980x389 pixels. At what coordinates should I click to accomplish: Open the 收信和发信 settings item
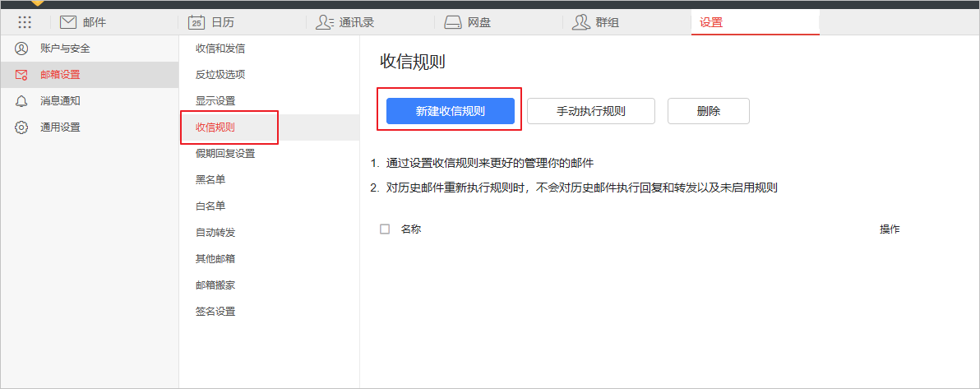pyautogui.click(x=220, y=49)
